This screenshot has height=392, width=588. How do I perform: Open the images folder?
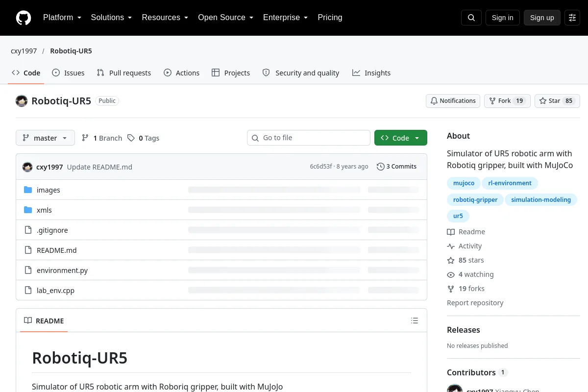click(x=49, y=190)
